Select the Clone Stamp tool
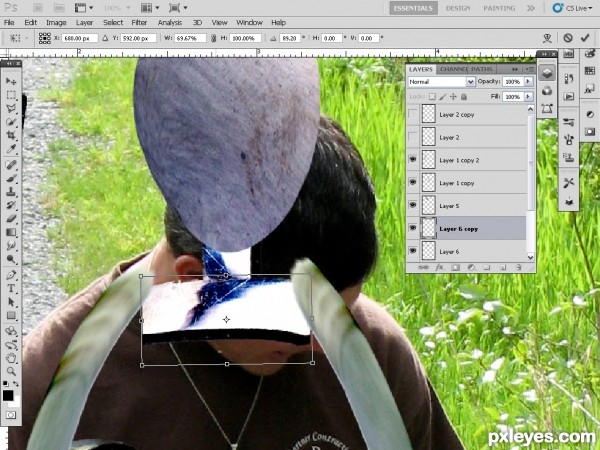 click(11, 192)
